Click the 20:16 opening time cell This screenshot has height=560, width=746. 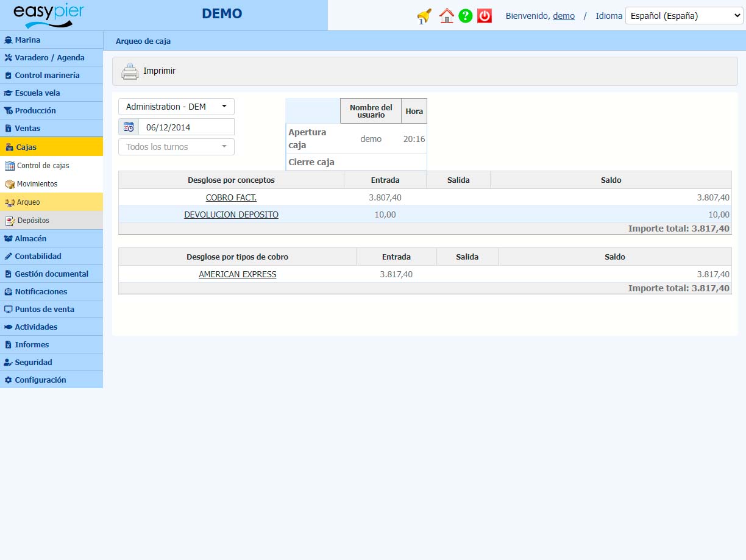click(414, 139)
